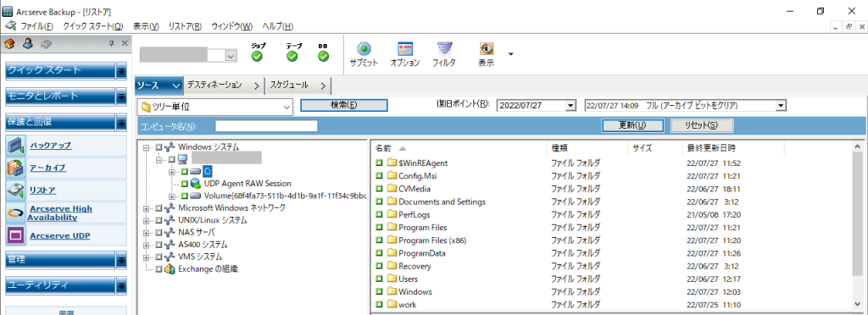
Task: Click the first house icon in navigation header
Action: tap(9, 44)
